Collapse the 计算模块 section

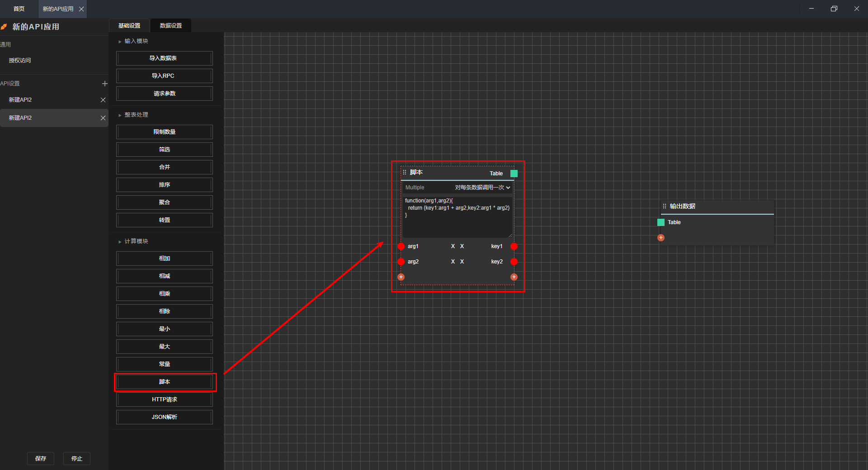120,242
